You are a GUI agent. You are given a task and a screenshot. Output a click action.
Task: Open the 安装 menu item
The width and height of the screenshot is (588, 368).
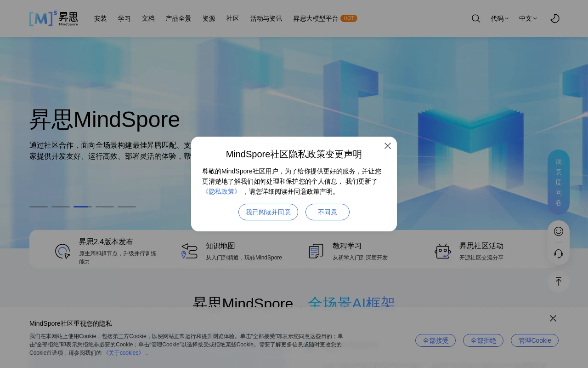coord(100,18)
